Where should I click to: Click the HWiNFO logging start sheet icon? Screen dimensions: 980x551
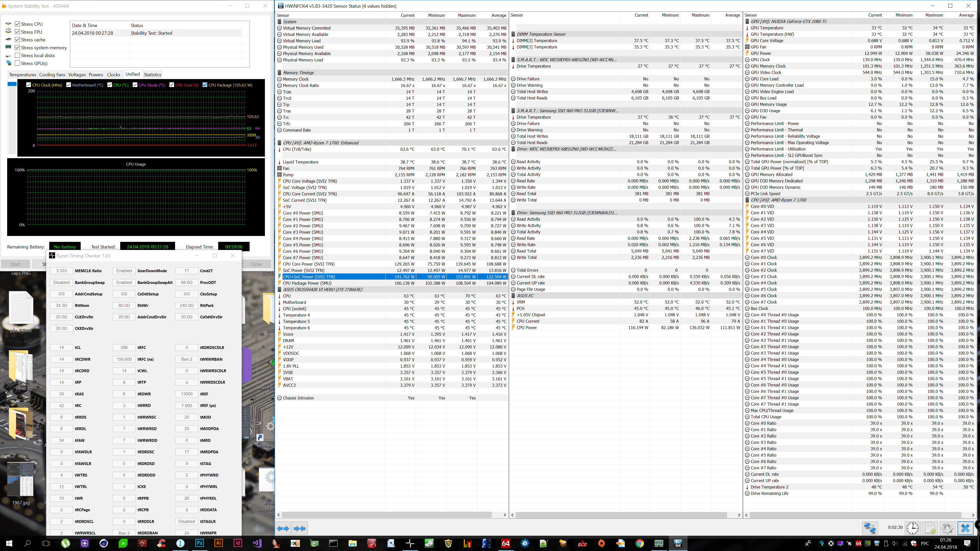930,528
